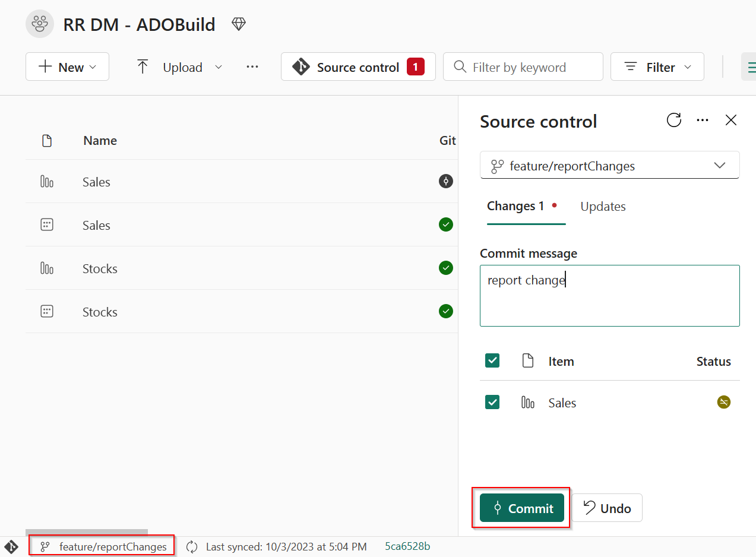Click the green Git sync check beside Stocks
The image size is (756, 557).
446,268
